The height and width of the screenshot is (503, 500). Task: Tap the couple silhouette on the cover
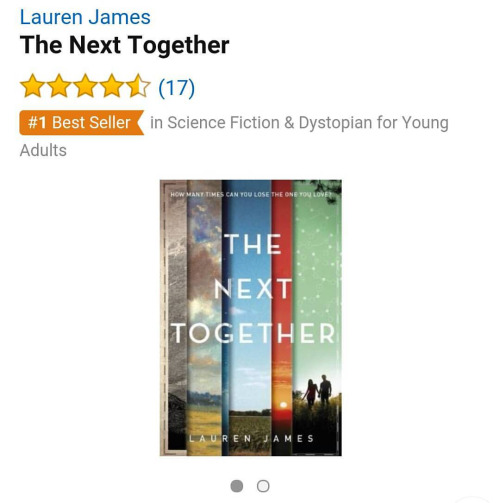pos(318,390)
